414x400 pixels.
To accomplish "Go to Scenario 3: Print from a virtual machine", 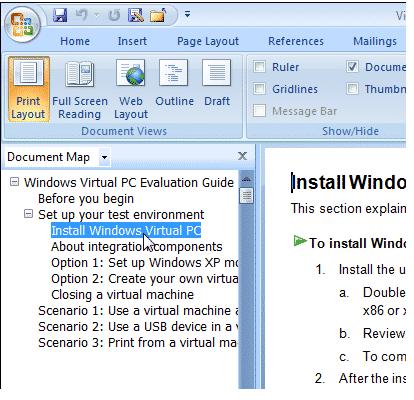I will pos(138,343).
